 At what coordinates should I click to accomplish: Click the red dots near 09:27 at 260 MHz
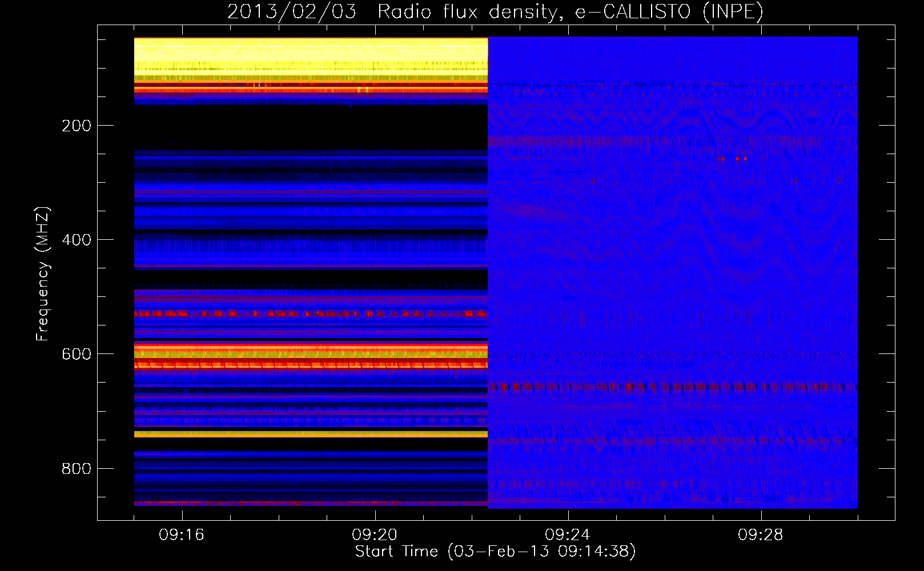[x=733, y=158]
